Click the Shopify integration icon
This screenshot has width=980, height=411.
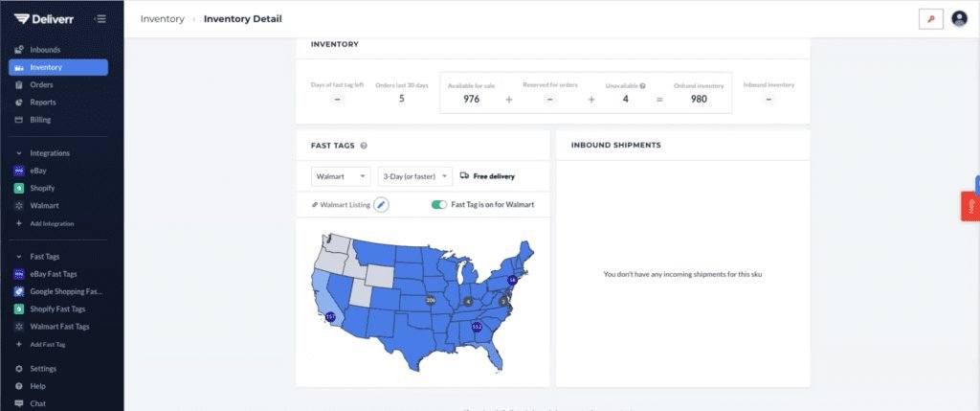[19, 188]
